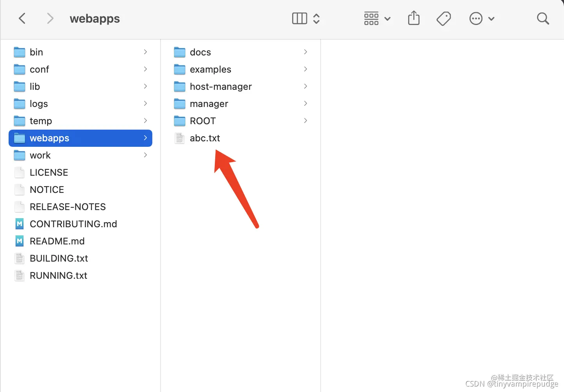Select the logs folder icon

(x=20, y=103)
